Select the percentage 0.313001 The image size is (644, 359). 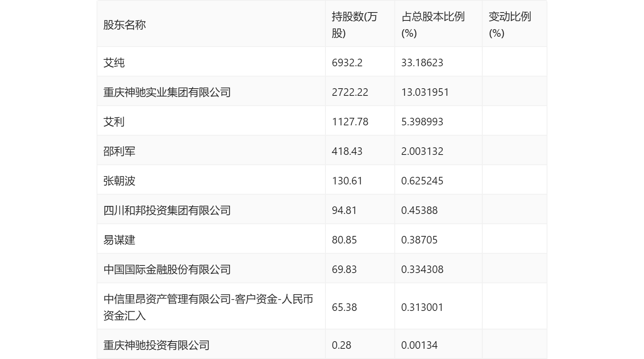422,307
